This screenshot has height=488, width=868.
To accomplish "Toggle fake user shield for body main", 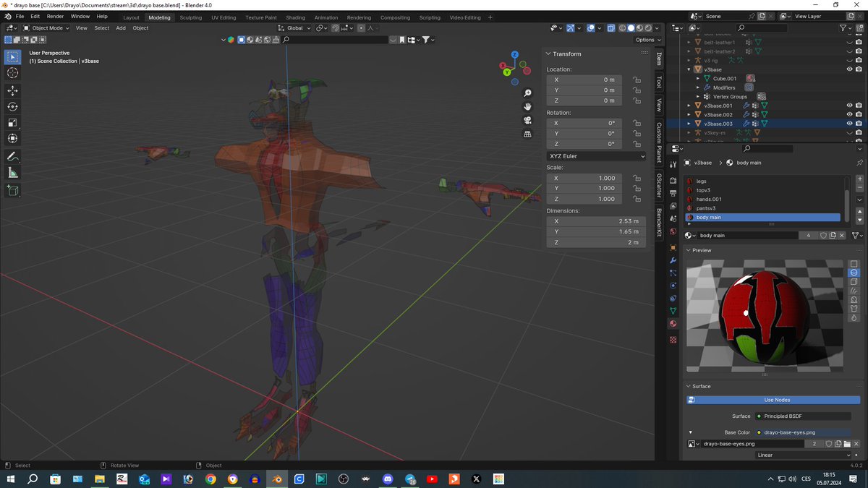I will click(824, 236).
